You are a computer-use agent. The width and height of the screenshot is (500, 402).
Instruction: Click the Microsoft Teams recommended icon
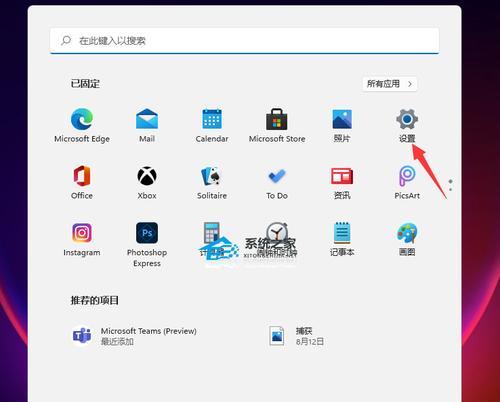coord(82,336)
